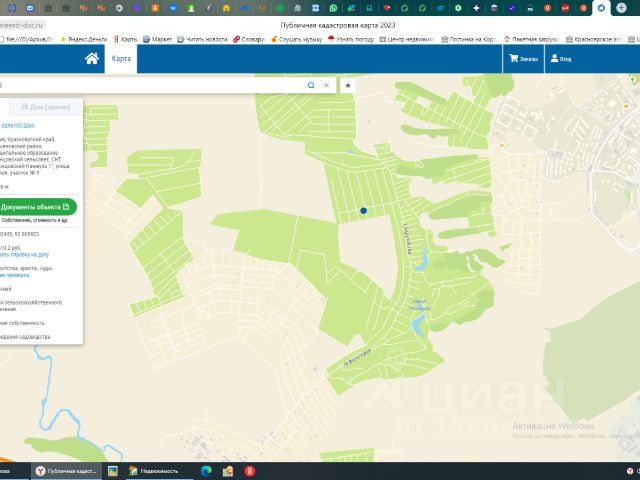Click the Microsoft Edge taskbar icon
Viewport: 640px width, 480px height.
tap(206, 470)
